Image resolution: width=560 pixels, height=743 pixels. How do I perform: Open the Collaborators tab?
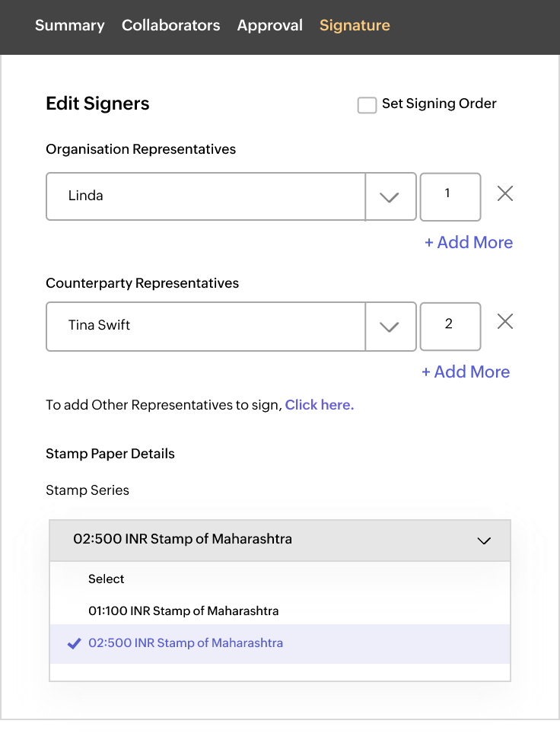pyautogui.click(x=170, y=25)
